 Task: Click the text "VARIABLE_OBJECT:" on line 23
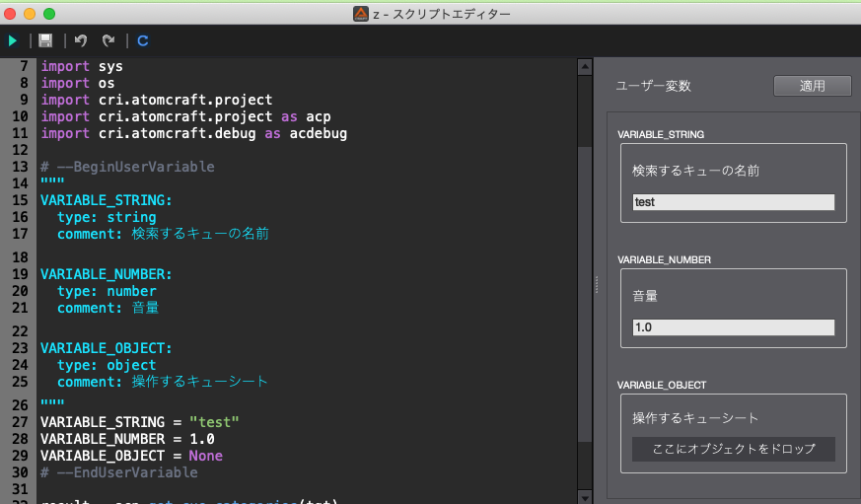[106, 348]
